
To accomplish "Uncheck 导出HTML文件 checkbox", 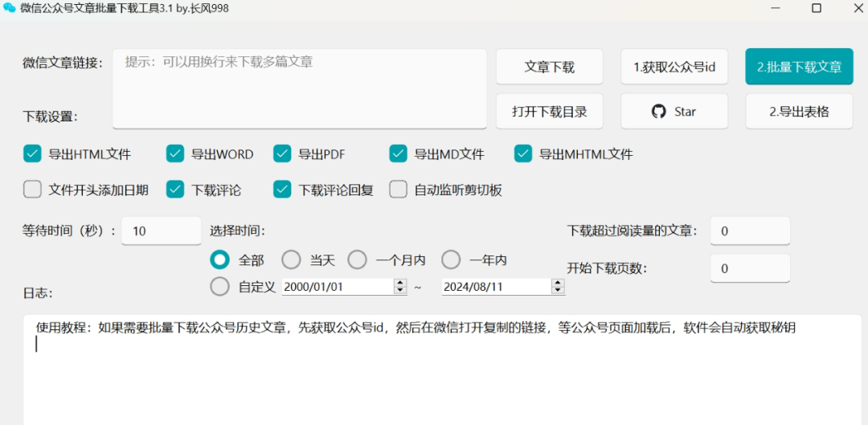I will click(33, 153).
